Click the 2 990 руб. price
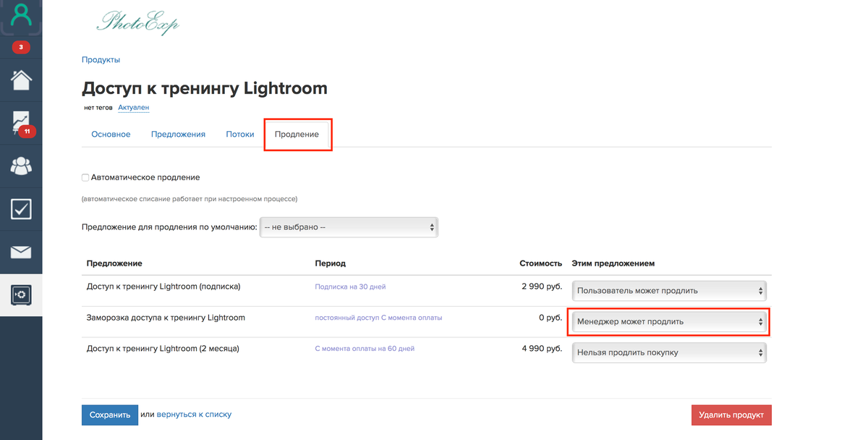 click(x=542, y=287)
